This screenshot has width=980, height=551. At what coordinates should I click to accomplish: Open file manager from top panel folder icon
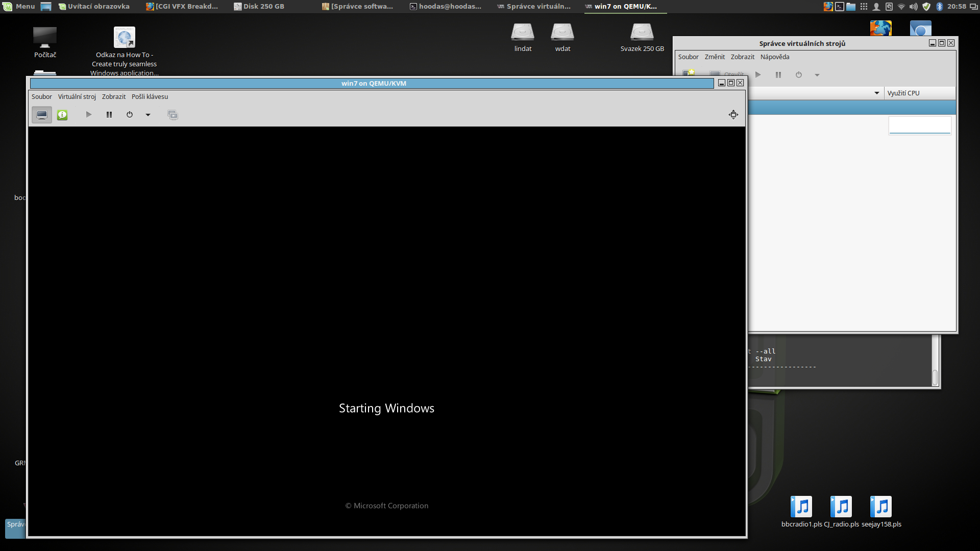click(x=851, y=7)
